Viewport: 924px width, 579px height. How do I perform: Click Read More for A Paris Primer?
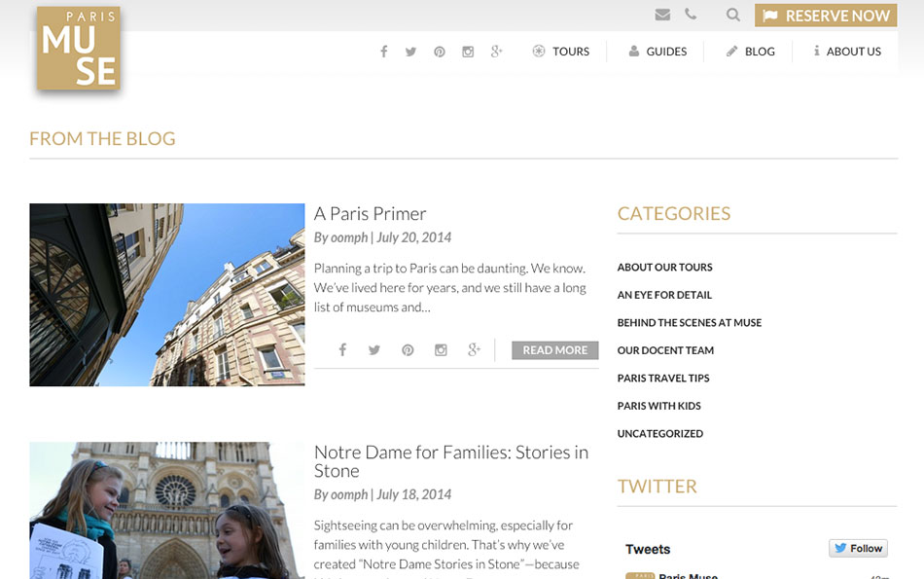point(554,350)
